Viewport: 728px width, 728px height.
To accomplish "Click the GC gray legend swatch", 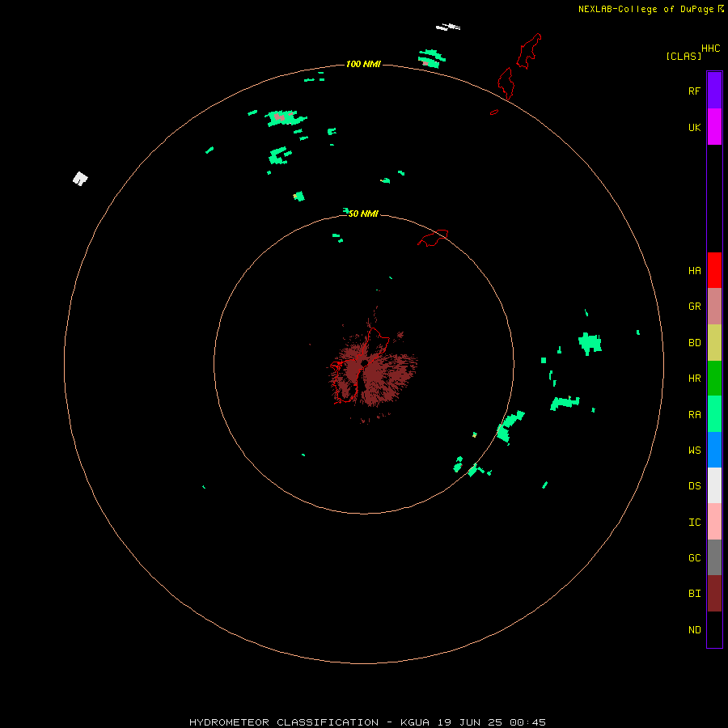I will click(x=714, y=557).
